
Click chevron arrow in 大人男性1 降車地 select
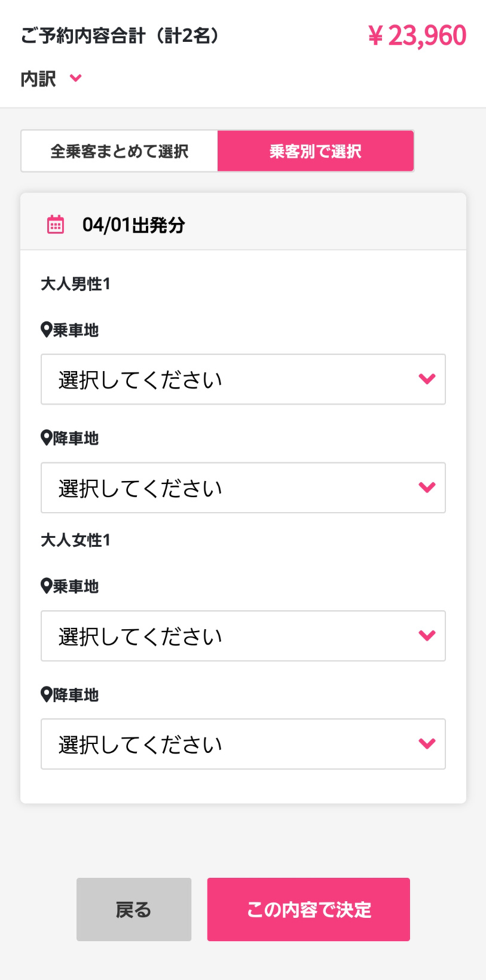pos(427,488)
